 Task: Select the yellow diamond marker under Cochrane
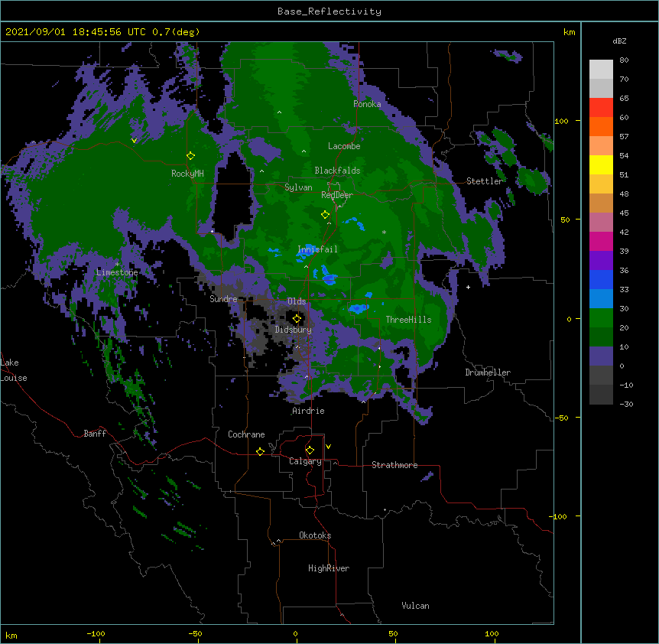[x=260, y=451]
